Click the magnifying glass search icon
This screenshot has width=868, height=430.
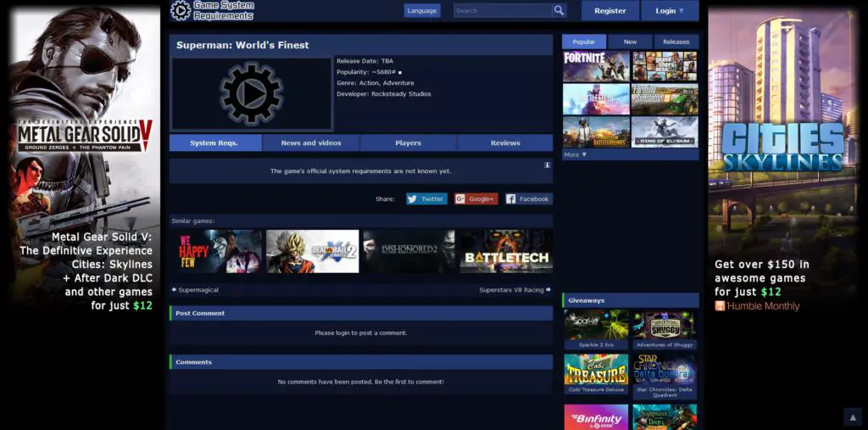[559, 10]
